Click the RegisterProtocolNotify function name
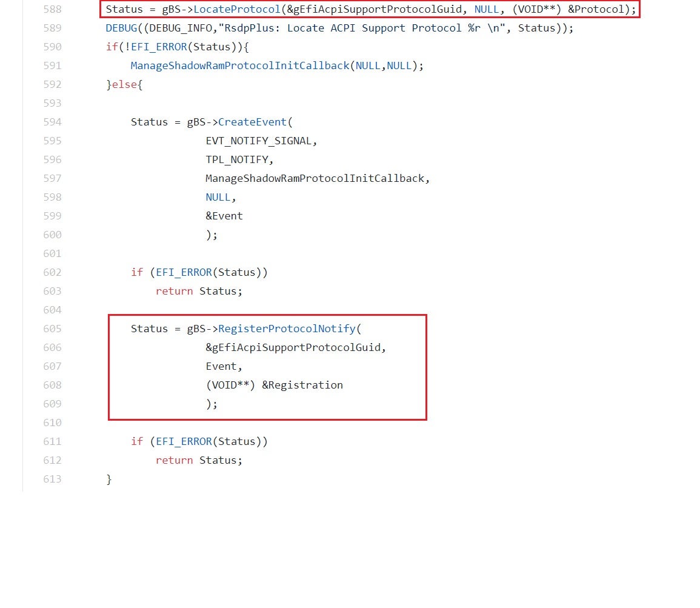The image size is (700, 608). tap(287, 329)
